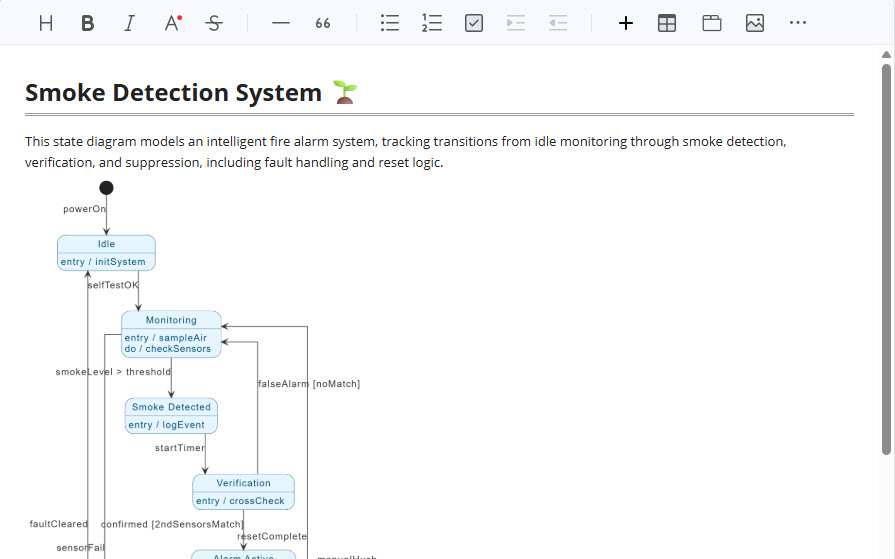Increase indent of list item

click(515, 23)
